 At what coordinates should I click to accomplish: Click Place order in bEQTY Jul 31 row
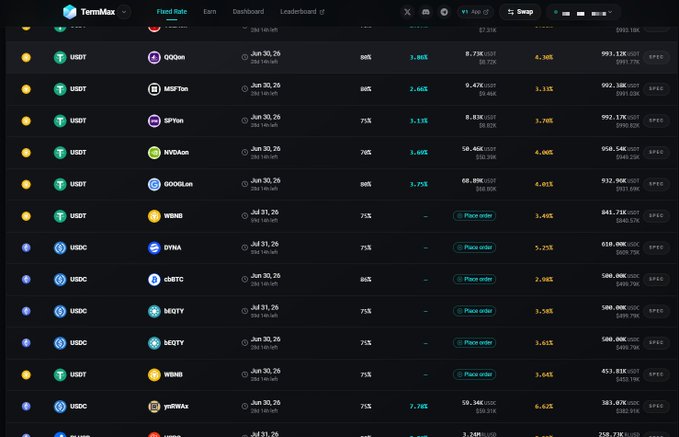[474, 311]
